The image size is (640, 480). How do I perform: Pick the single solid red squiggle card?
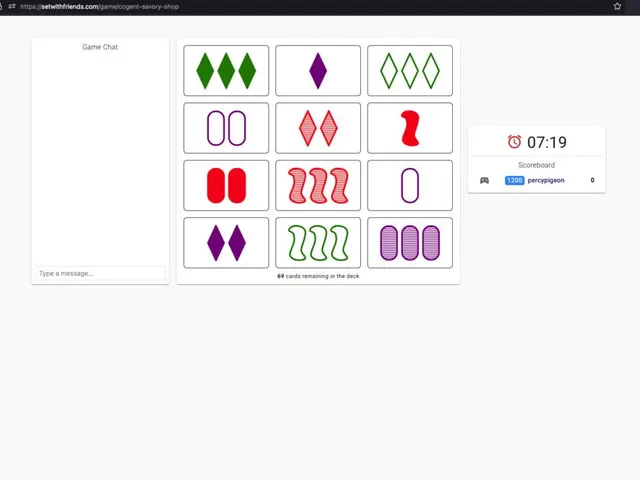(410, 128)
